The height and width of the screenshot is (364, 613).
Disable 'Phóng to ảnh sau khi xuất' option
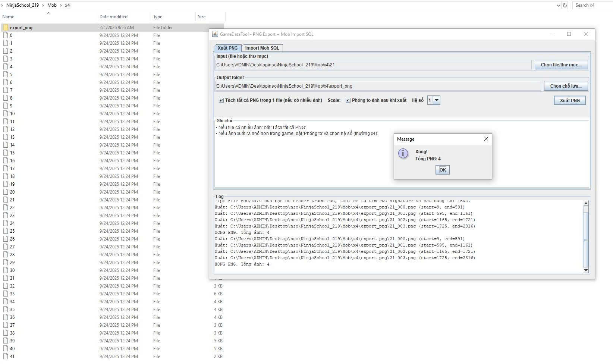[348, 100]
